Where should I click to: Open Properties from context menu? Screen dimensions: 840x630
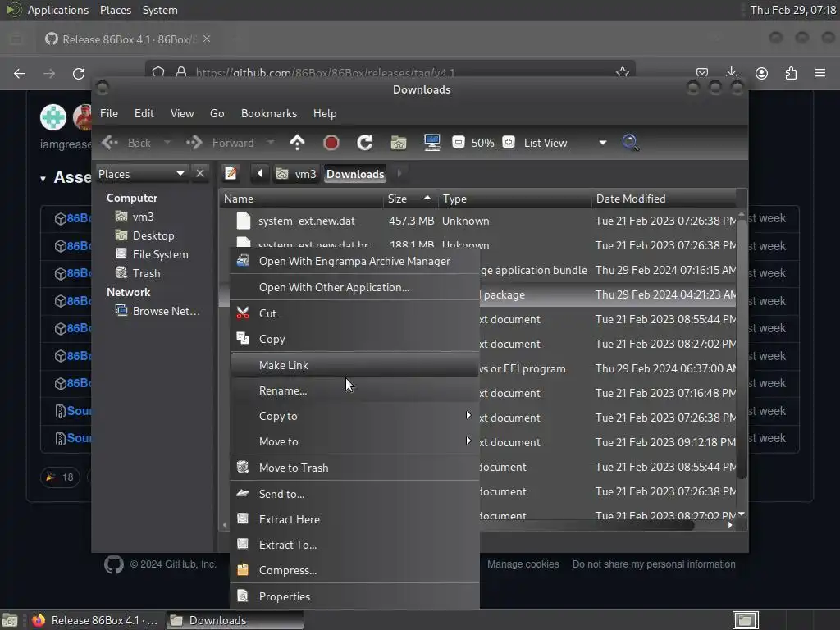[354, 596]
